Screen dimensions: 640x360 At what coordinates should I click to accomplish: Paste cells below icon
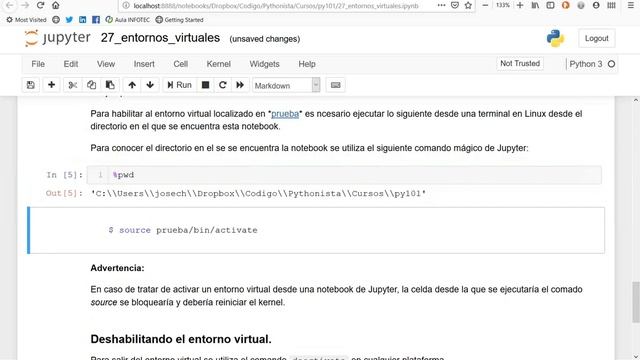[110, 85]
